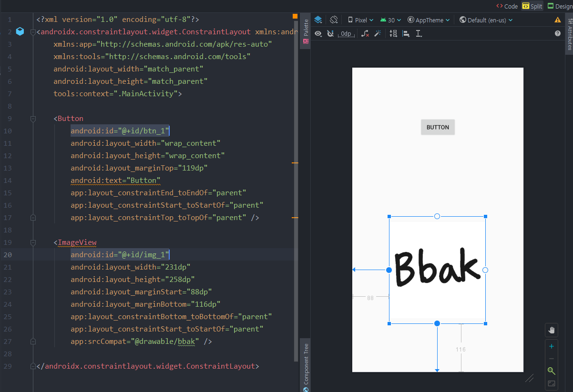This screenshot has width=573, height=392.
Task: Click the 116 bottom margin label
Action: [x=460, y=349]
